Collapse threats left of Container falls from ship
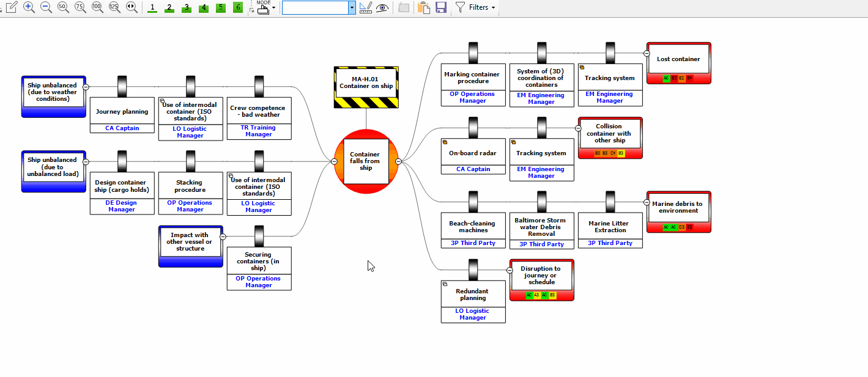The height and width of the screenshot is (377, 868). click(334, 161)
